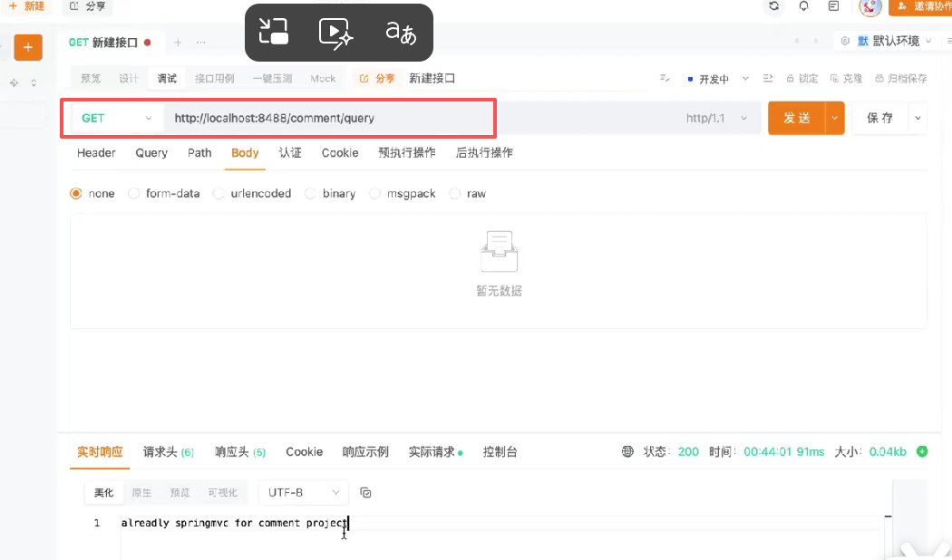Image resolution: width=952 pixels, height=560 pixels.
Task: Click the user avatar picture
Action: pyautogui.click(x=870, y=6)
